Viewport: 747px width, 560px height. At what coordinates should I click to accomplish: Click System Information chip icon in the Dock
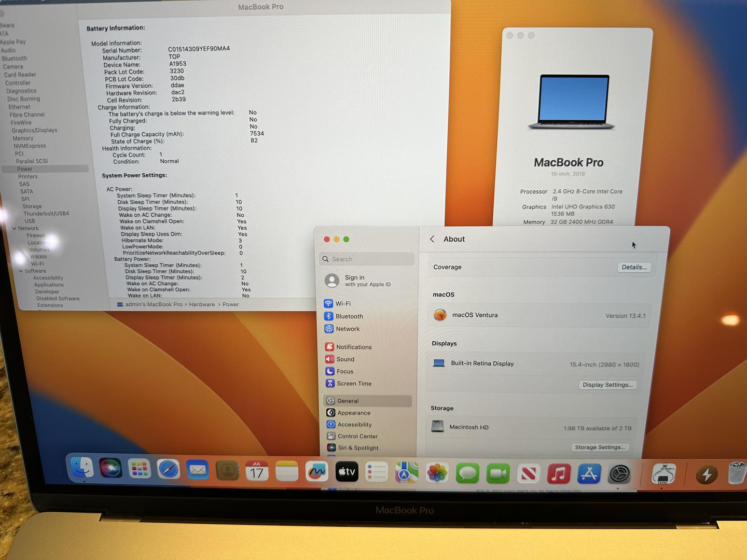[x=663, y=474]
